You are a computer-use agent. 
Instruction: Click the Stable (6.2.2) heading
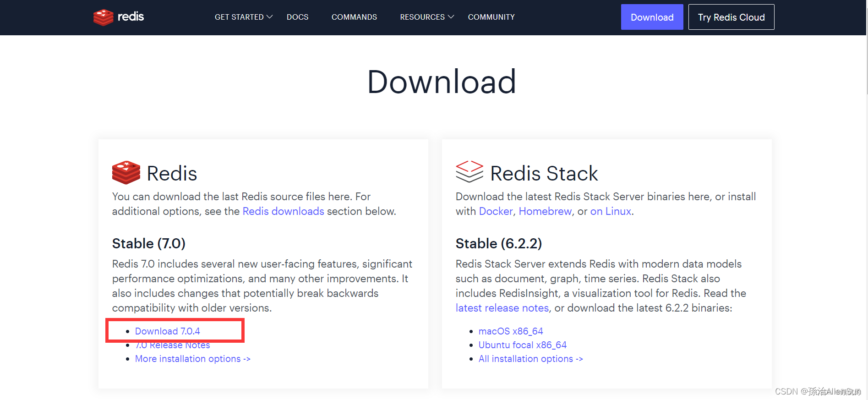499,243
